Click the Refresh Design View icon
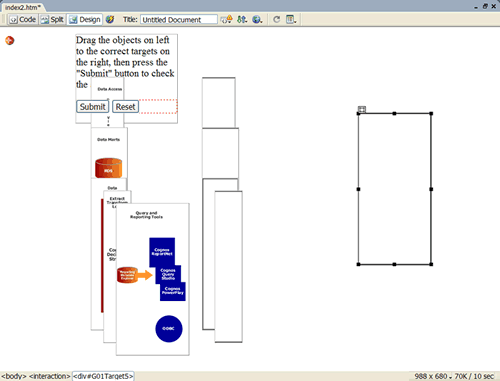This screenshot has width=500, height=381. tap(276, 20)
